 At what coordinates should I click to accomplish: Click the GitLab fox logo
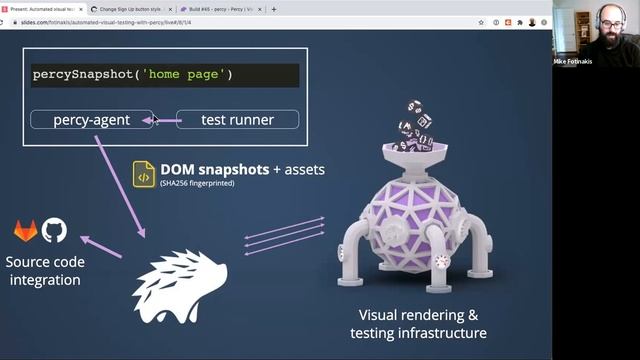[x=25, y=231]
